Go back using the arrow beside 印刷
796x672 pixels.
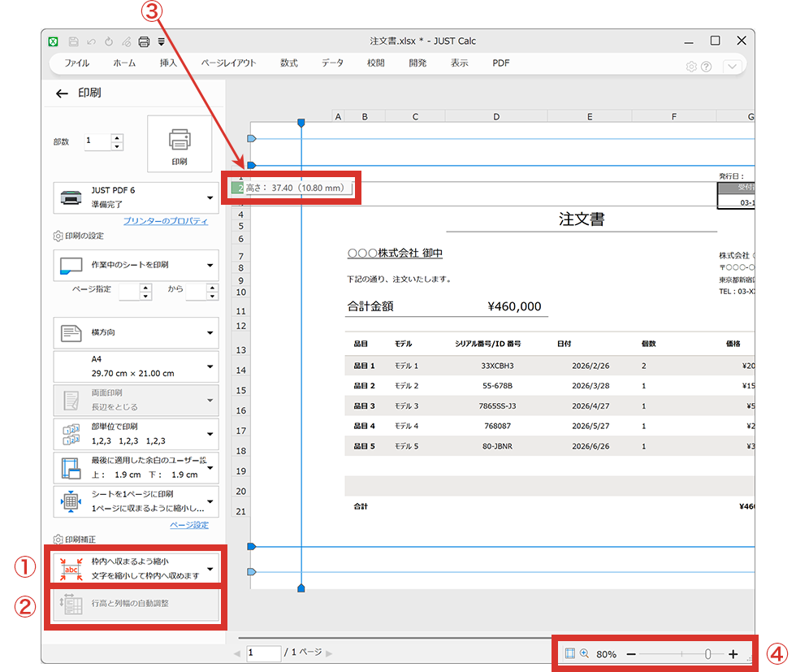pyautogui.click(x=62, y=93)
